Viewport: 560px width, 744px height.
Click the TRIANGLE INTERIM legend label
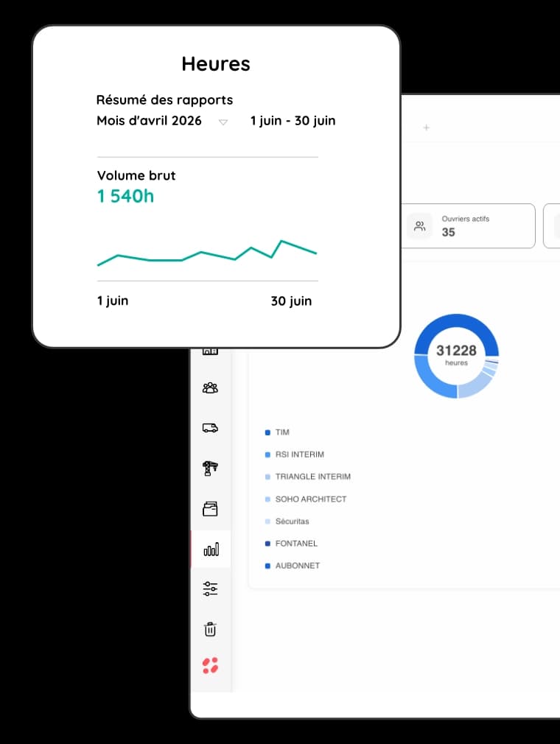pyautogui.click(x=312, y=477)
